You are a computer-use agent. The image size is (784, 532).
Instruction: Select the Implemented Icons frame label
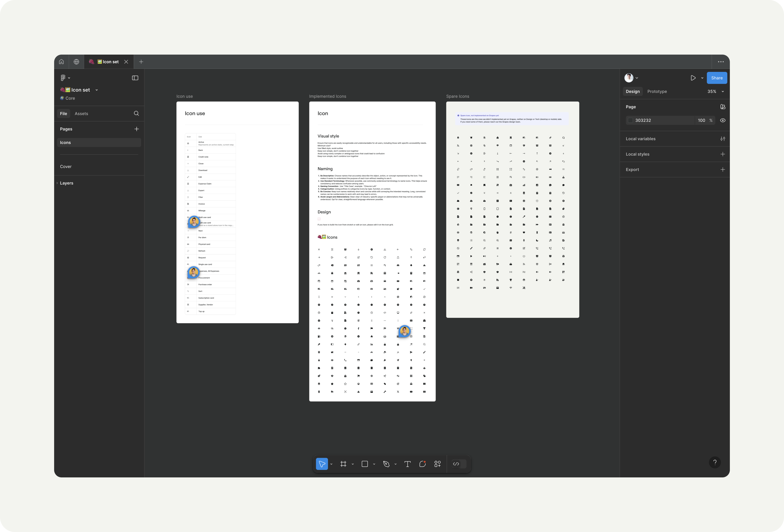(328, 96)
